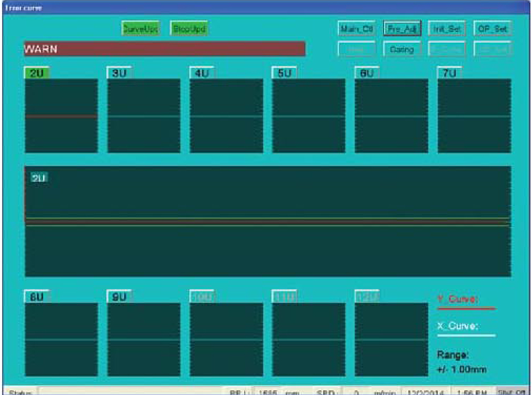Select the 4U unit label
This screenshot has width=532, height=395.
pos(202,74)
